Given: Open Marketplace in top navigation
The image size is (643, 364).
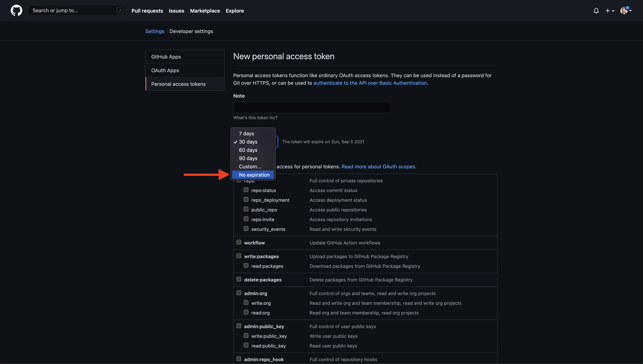Looking at the screenshot, I should (205, 11).
